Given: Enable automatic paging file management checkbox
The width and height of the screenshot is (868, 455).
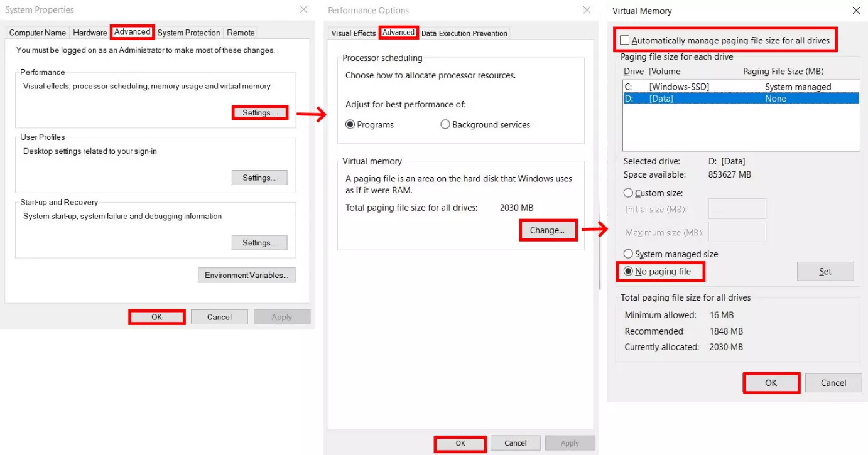Looking at the screenshot, I should click(625, 40).
